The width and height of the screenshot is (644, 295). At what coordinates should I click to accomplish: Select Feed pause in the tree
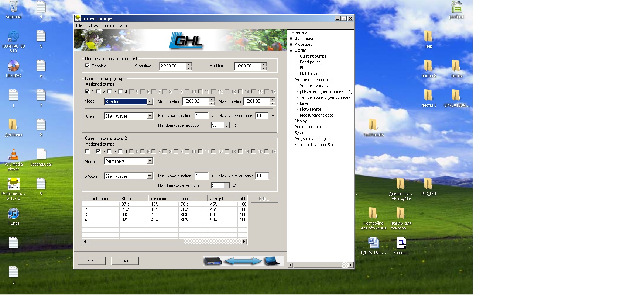pyautogui.click(x=310, y=62)
